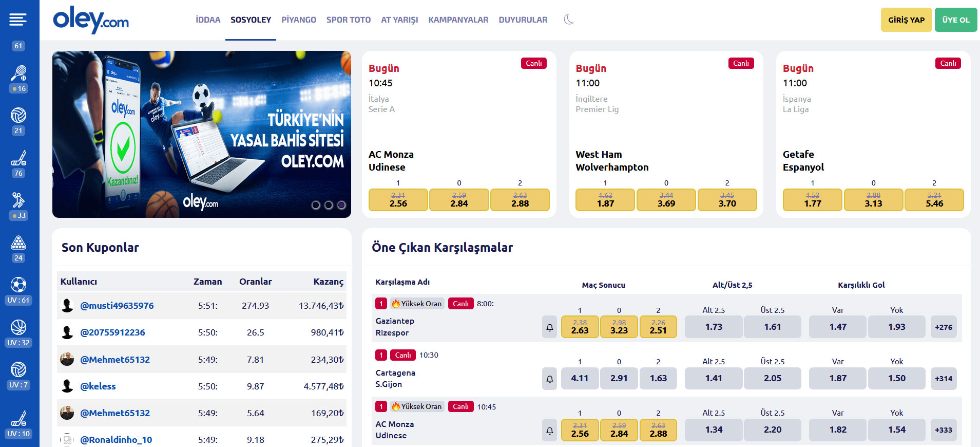Screen dimensions: 980x447
Task: Select the billiards snooker icon
Action: coord(18,243)
